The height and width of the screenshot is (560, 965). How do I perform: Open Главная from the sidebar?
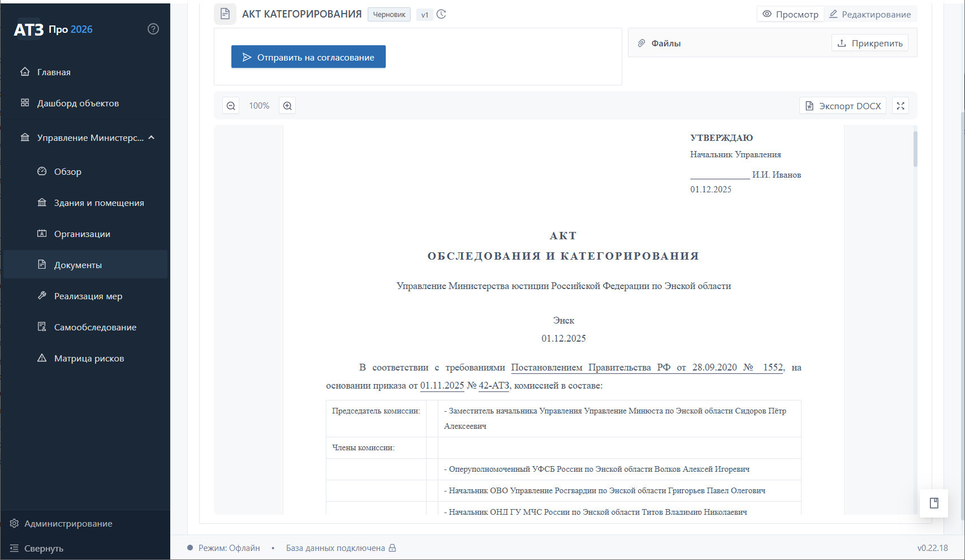click(85, 72)
